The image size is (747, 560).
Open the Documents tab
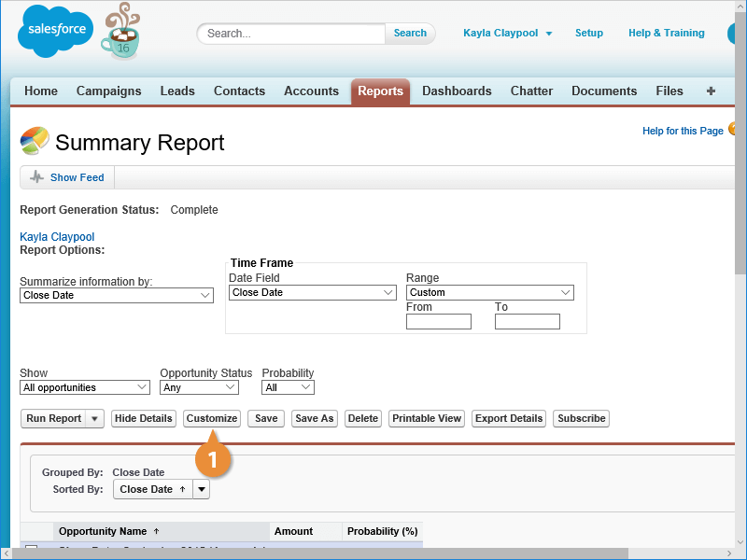pyautogui.click(x=604, y=91)
